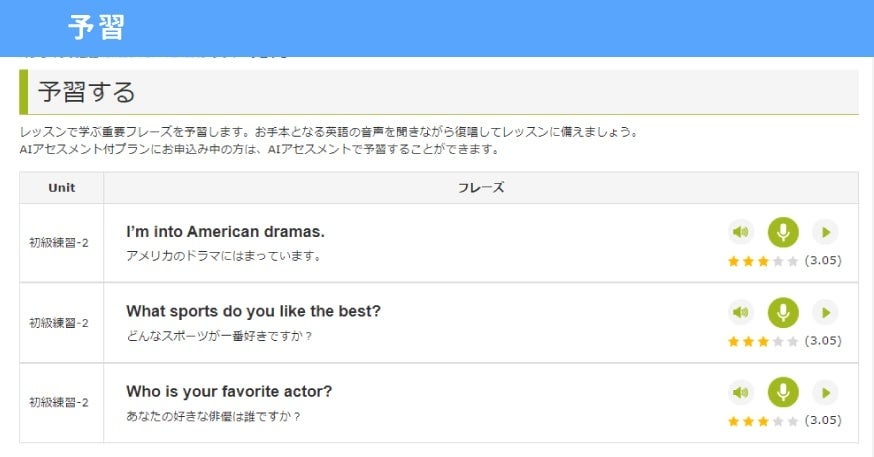This screenshot has height=457, width=874.
Task: Play your recording of "Who is your favorite actor?"
Action: [825, 392]
